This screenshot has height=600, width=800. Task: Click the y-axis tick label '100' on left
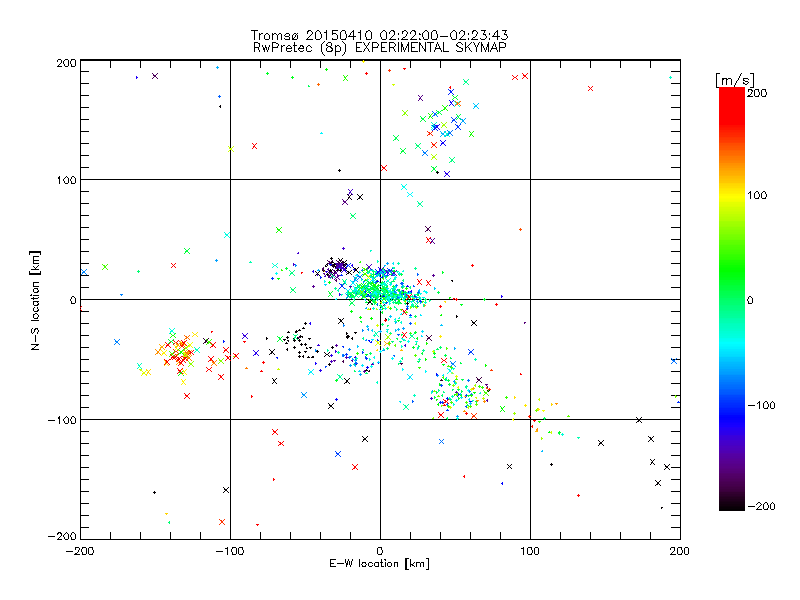66,180
